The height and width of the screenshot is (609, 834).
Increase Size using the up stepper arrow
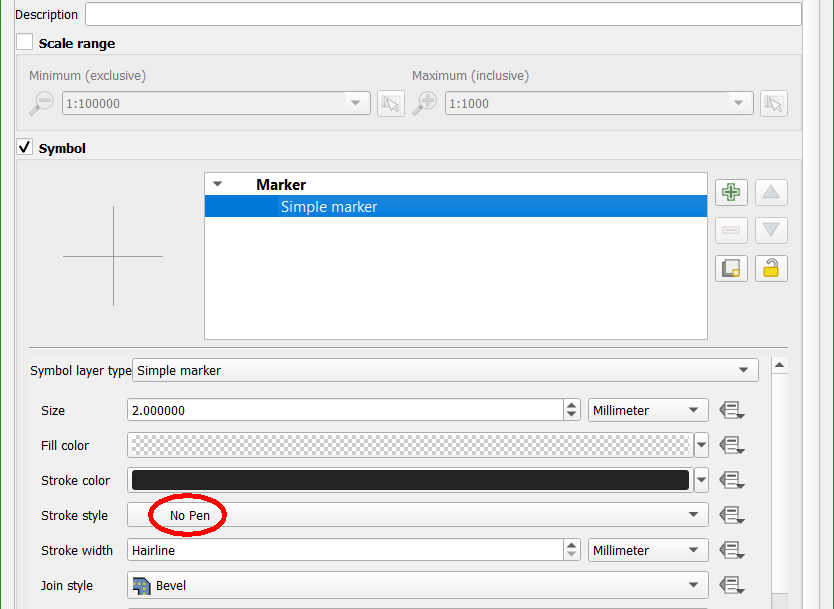(571, 405)
